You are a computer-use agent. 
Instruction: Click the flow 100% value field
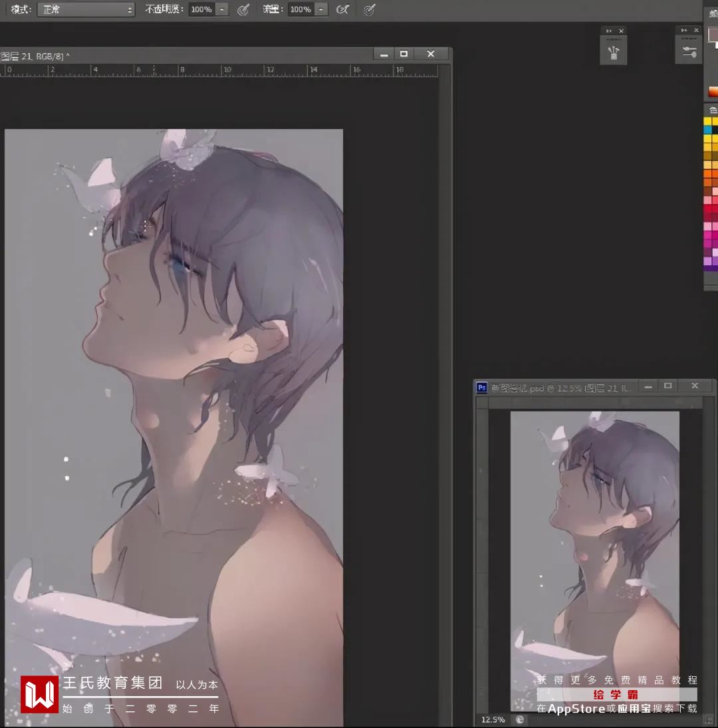300,9
